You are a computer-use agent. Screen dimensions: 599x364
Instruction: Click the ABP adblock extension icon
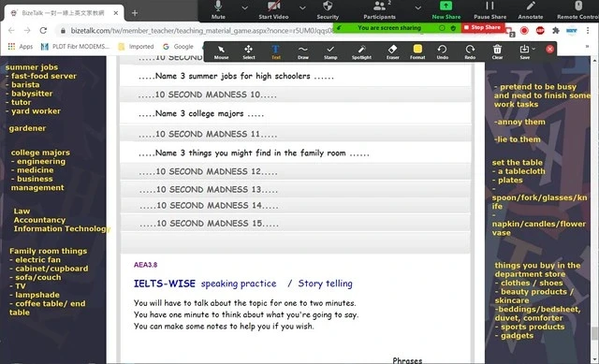tap(540, 31)
